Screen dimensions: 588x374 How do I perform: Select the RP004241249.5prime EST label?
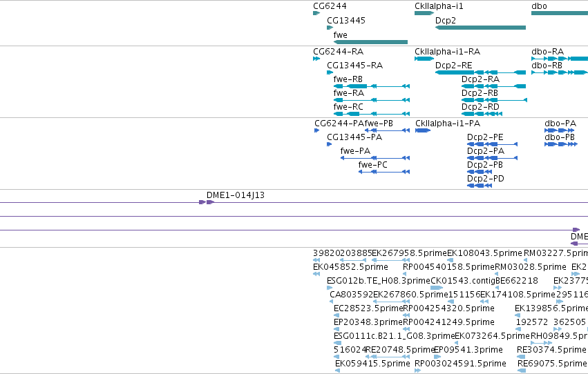tap(448, 323)
